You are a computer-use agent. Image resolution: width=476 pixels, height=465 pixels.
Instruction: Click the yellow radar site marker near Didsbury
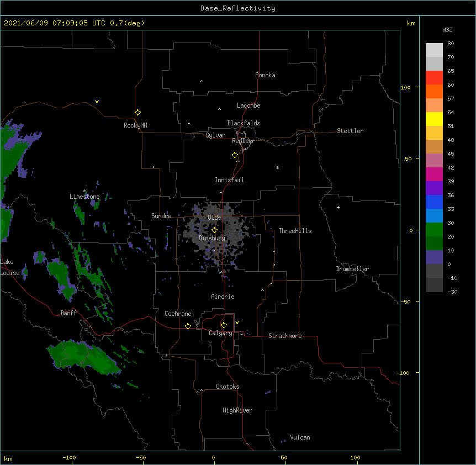[x=214, y=230]
